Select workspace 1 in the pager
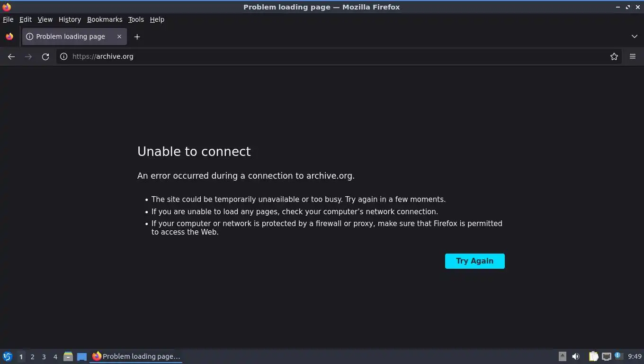This screenshot has height=364, width=644. pyautogui.click(x=21, y=357)
